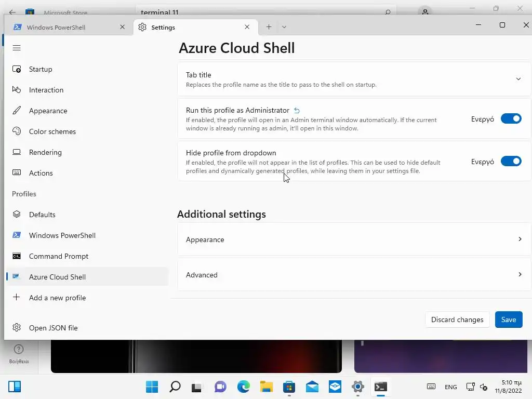The width and height of the screenshot is (532, 399).
Task: Open the hamburger navigation menu
Action: (17, 48)
